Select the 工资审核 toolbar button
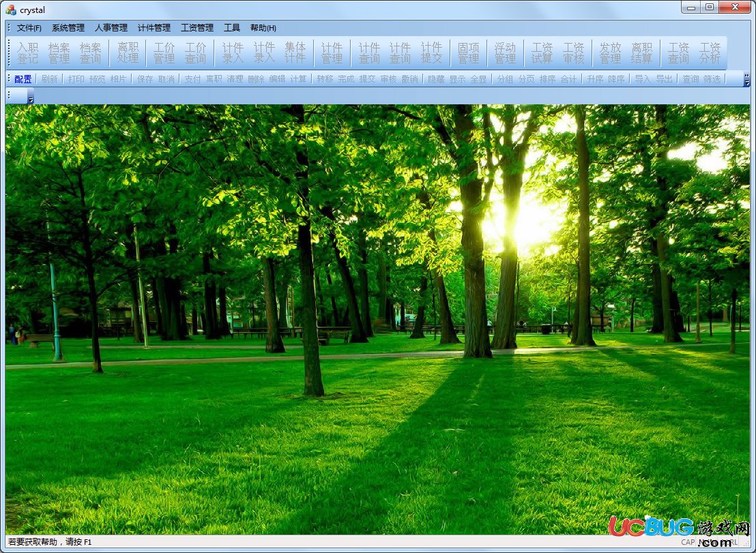 [573, 53]
